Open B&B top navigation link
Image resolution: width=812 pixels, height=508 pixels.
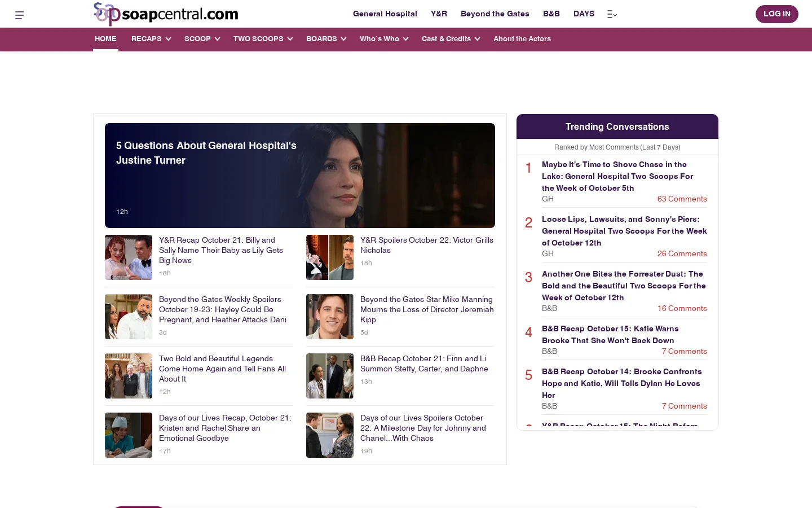(551, 14)
